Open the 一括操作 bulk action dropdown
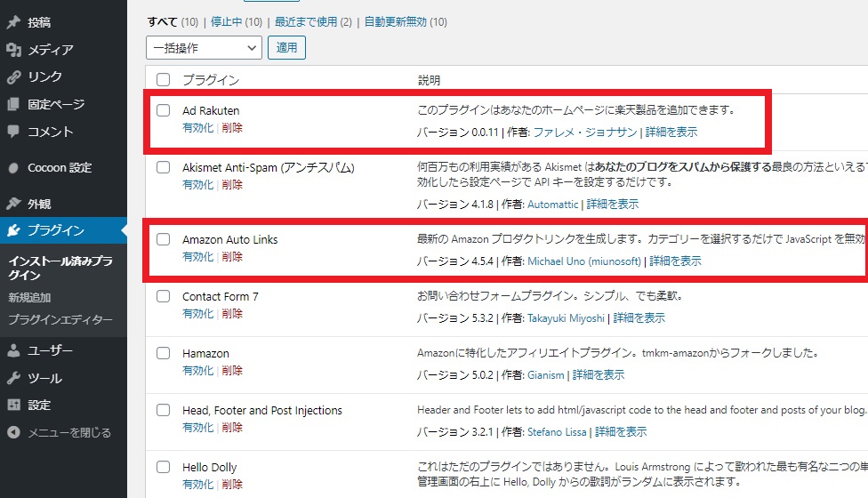 coord(204,48)
